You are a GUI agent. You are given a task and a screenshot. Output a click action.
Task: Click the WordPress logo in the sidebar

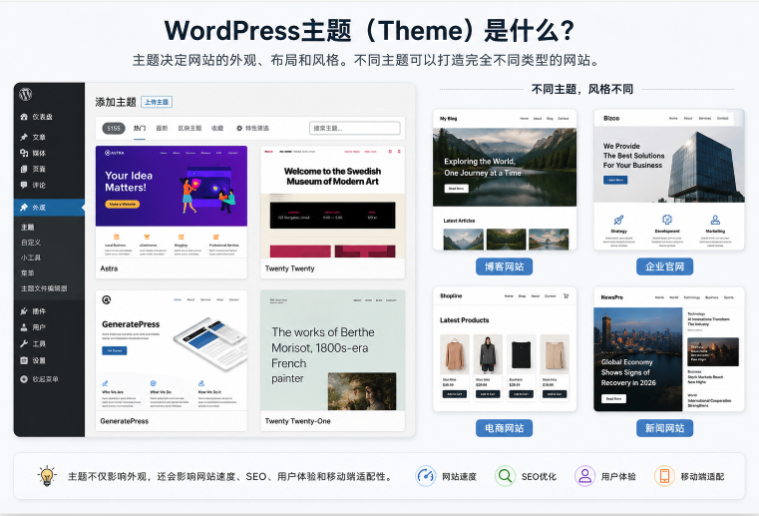tap(26, 94)
